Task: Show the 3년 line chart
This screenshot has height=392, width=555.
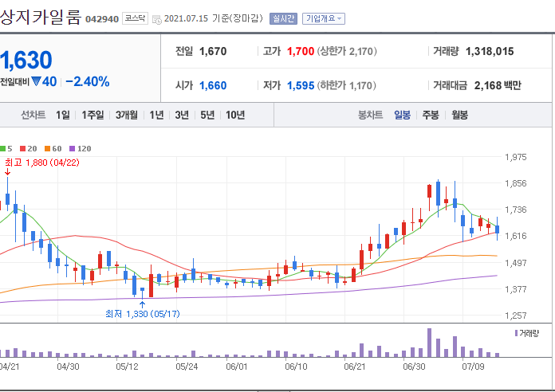Action: click(182, 115)
